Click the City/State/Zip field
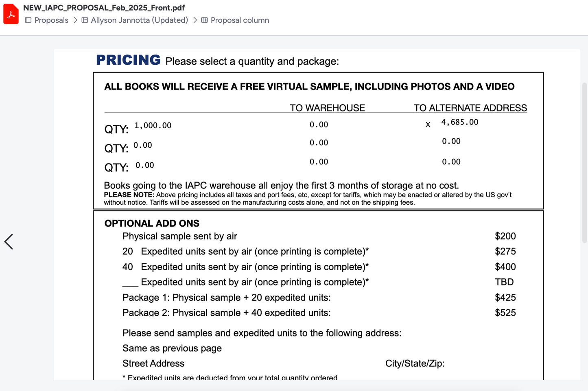588x391 pixels. (x=415, y=363)
